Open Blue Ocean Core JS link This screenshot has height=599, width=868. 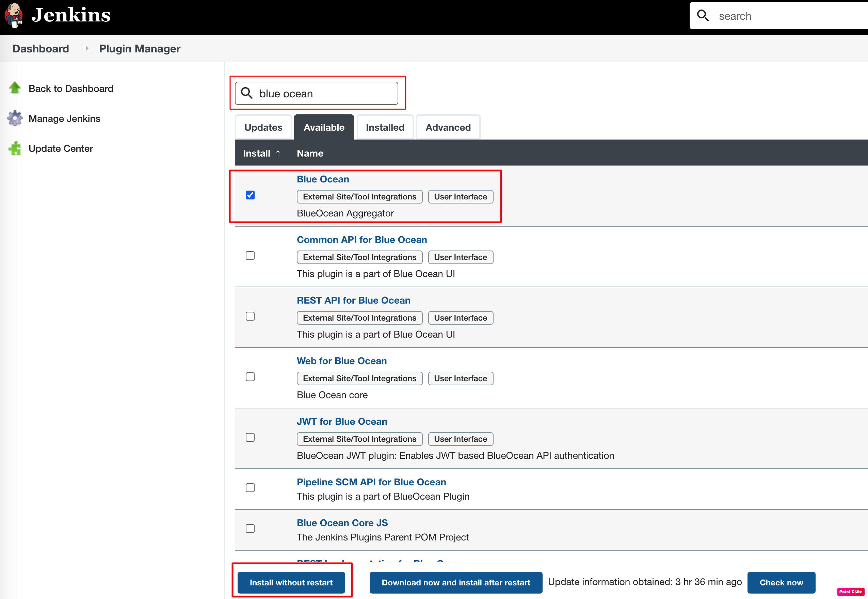(x=342, y=523)
